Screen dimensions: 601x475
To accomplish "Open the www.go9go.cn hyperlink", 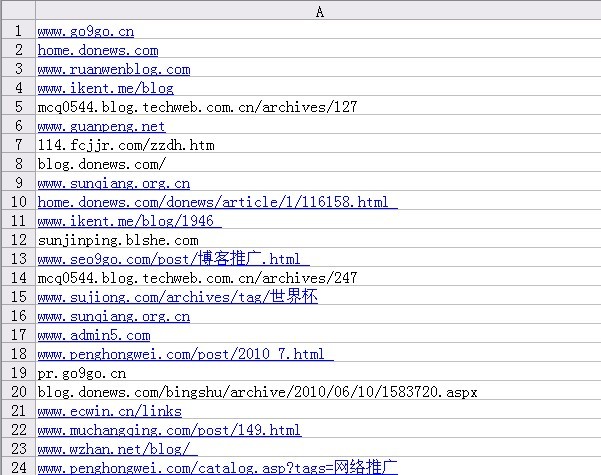I will [86, 31].
